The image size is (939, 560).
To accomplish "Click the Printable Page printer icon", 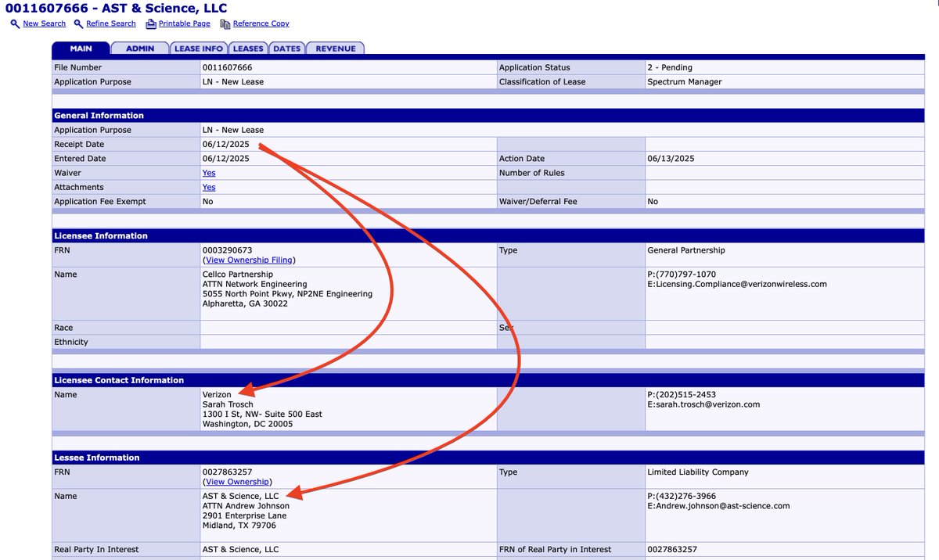I will click(x=151, y=23).
